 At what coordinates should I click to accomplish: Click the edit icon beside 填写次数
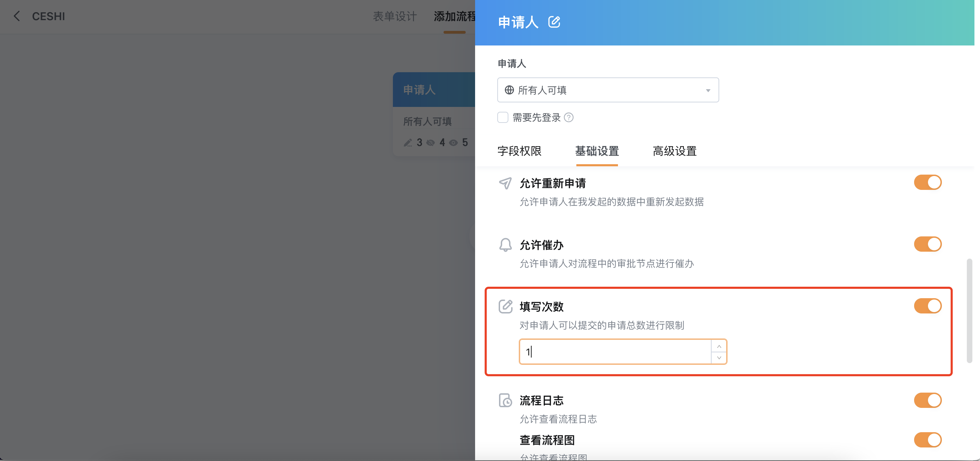click(x=505, y=306)
